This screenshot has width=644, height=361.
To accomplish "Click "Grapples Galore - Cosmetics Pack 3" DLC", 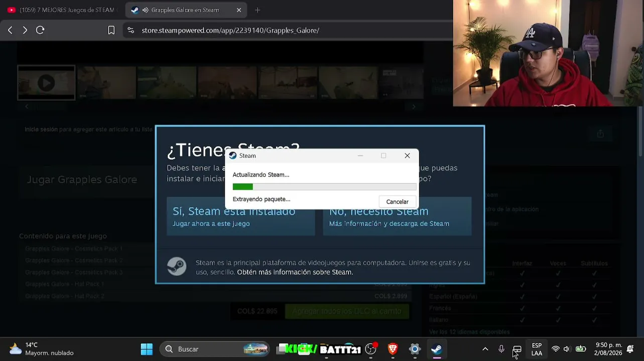I will [74, 272].
